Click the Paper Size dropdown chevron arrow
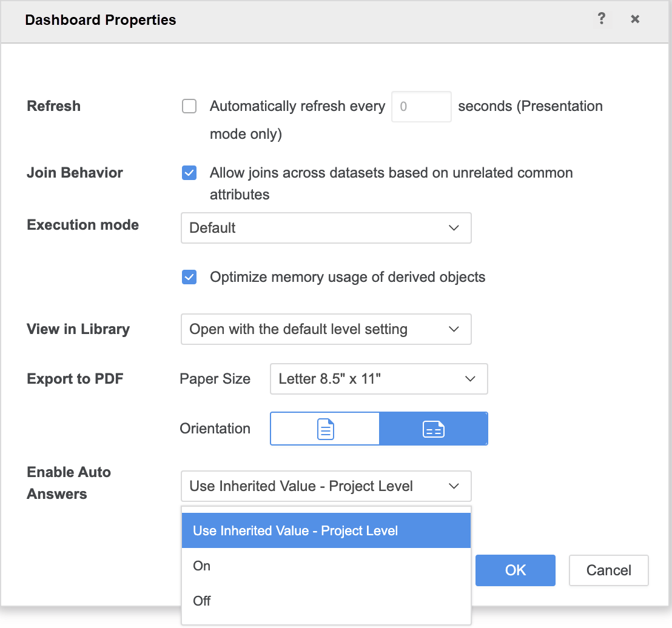 [469, 379]
